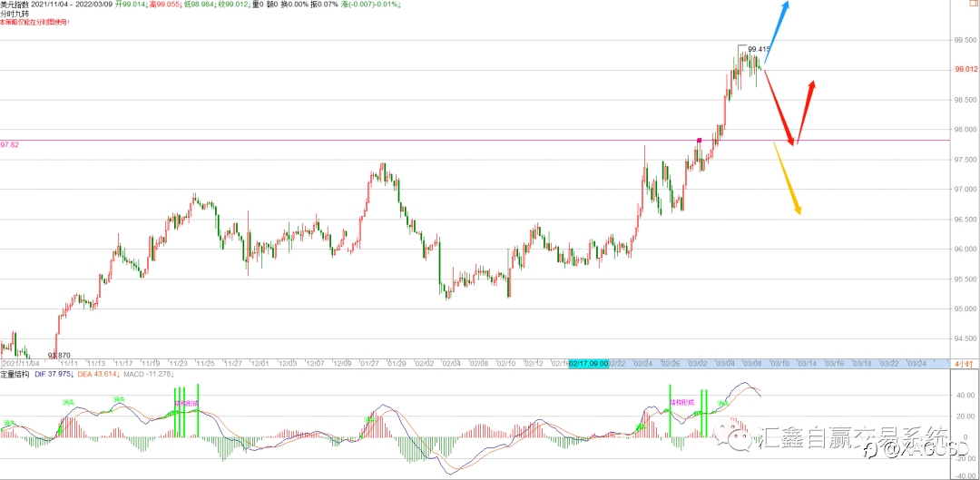Click the 11/11 date on time axis
Image resolution: width=980 pixels, height=480 pixels.
pos(68,363)
